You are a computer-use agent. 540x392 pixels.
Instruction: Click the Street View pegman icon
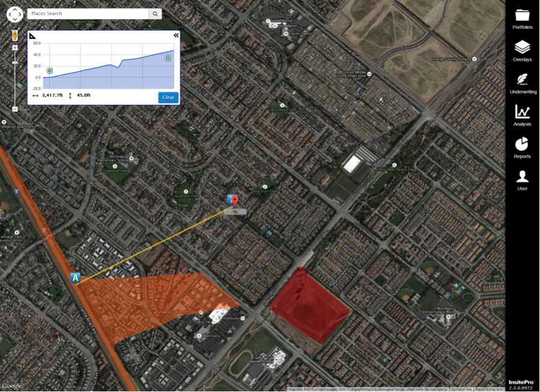coord(15,35)
